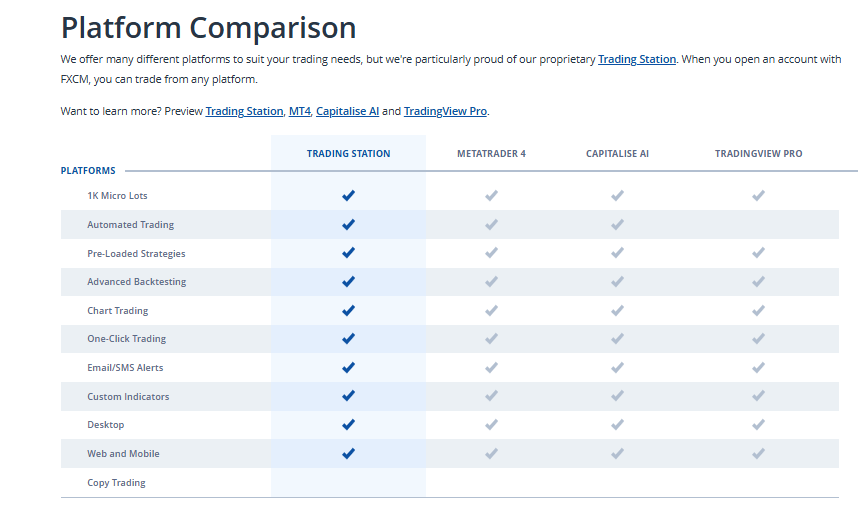Click Trading Station checkmark for One-Click Trading

click(x=349, y=339)
